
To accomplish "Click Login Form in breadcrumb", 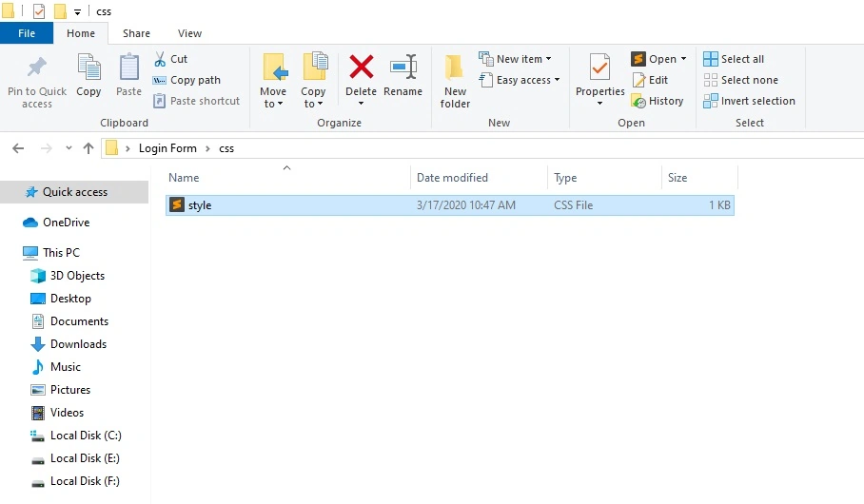I will [x=167, y=148].
